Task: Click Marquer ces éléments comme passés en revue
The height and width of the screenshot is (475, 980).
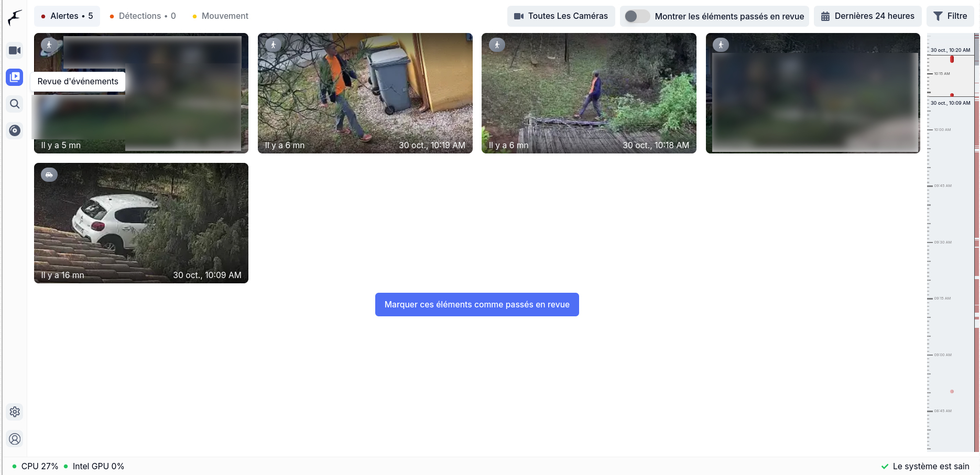Action: pyautogui.click(x=477, y=304)
